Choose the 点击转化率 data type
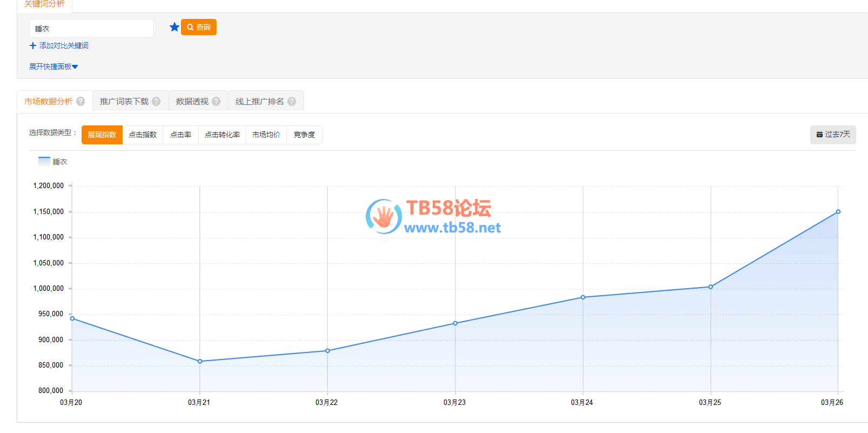The width and height of the screenshot is (868, 433). [x=222, y=135]
